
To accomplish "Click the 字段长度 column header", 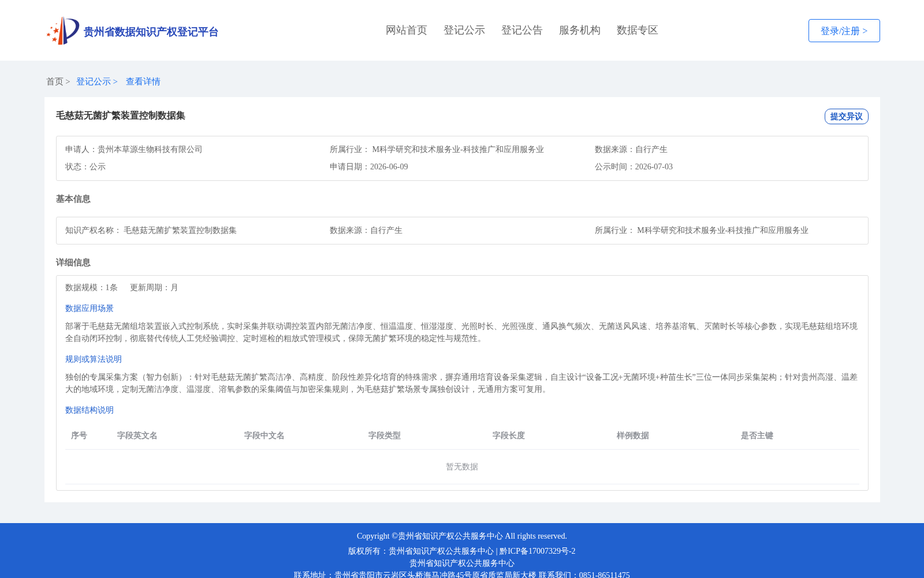I will 509,435.
